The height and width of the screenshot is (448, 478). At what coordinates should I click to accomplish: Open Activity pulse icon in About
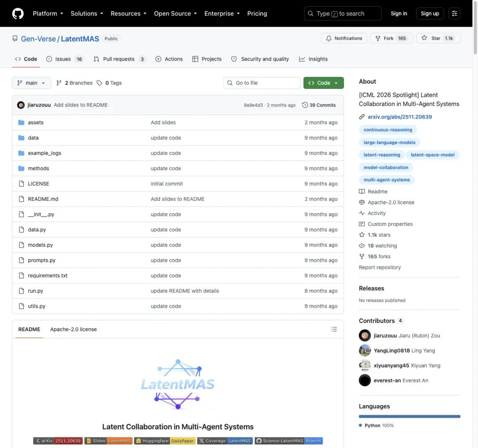point(362,213)
